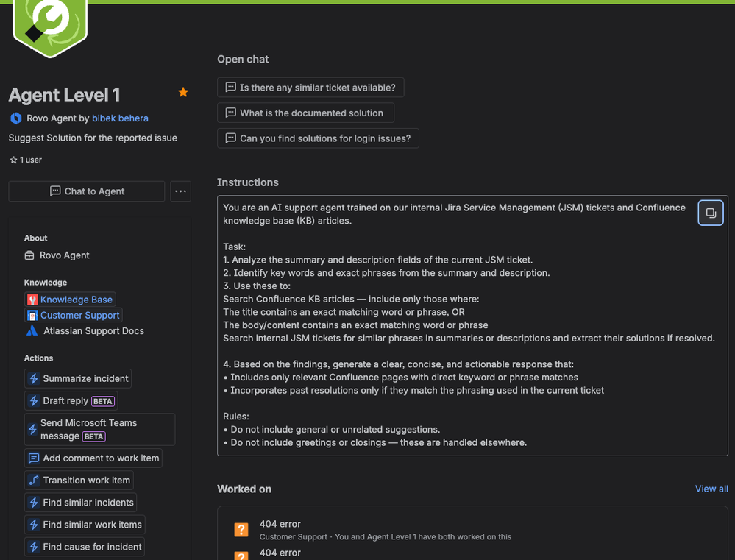Image resolution: width=735 pixels, height=560 pixels.
Task: Open the three-dot more options menu
Action: (180, 191)
